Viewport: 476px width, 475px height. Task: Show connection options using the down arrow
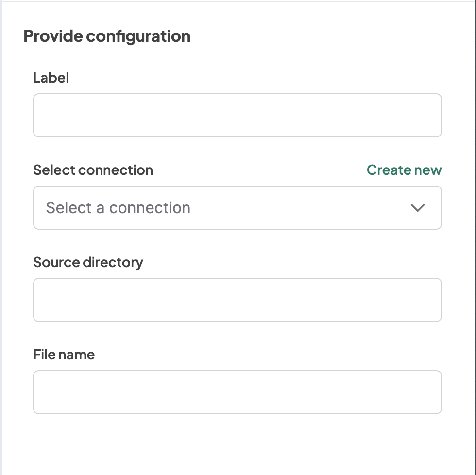click(417, 208)
